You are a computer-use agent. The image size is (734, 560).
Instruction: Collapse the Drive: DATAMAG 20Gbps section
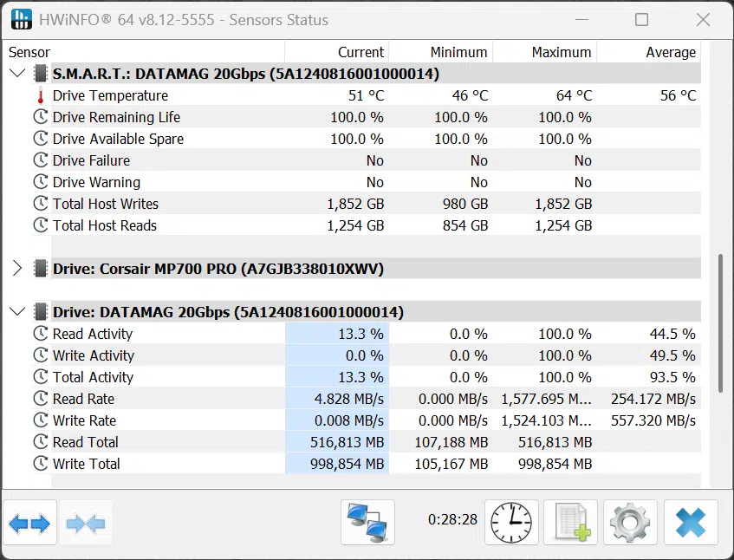point(17,311)
